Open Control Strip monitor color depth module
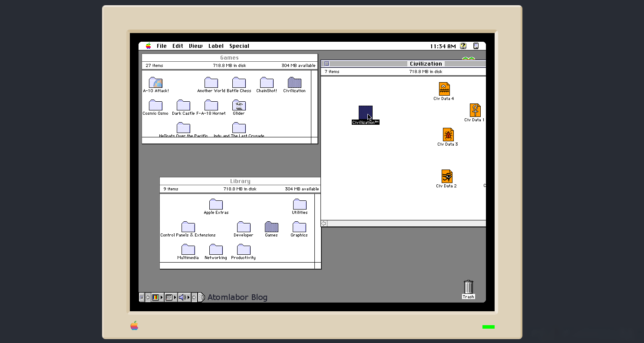This screenshot has height=343, width=644. [157, 297]
